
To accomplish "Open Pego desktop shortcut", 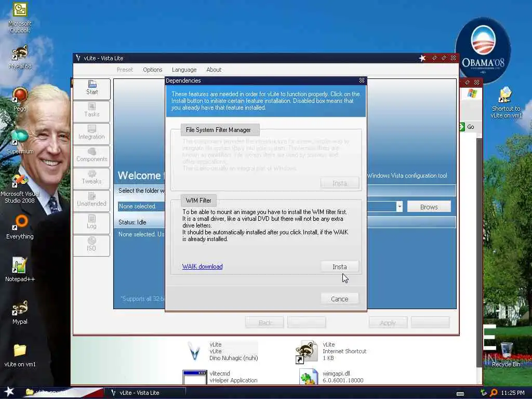I will pos(20,99).
